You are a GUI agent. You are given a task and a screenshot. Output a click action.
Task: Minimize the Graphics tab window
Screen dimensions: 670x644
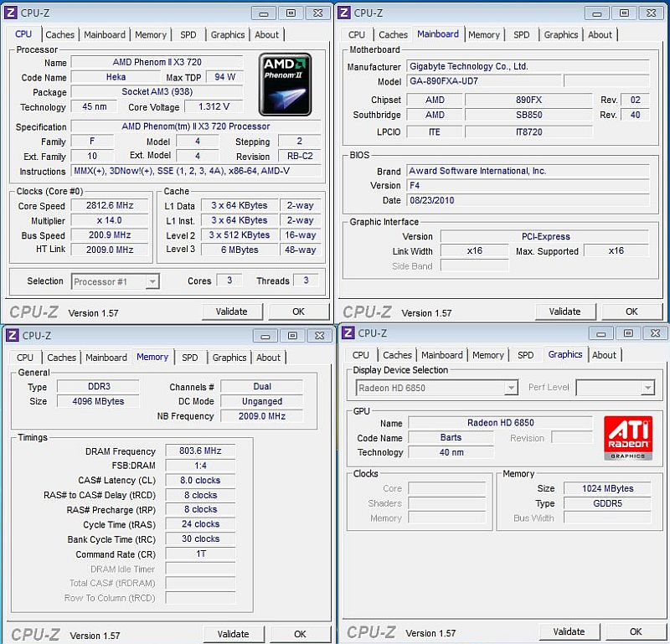[x=601, y=333]
